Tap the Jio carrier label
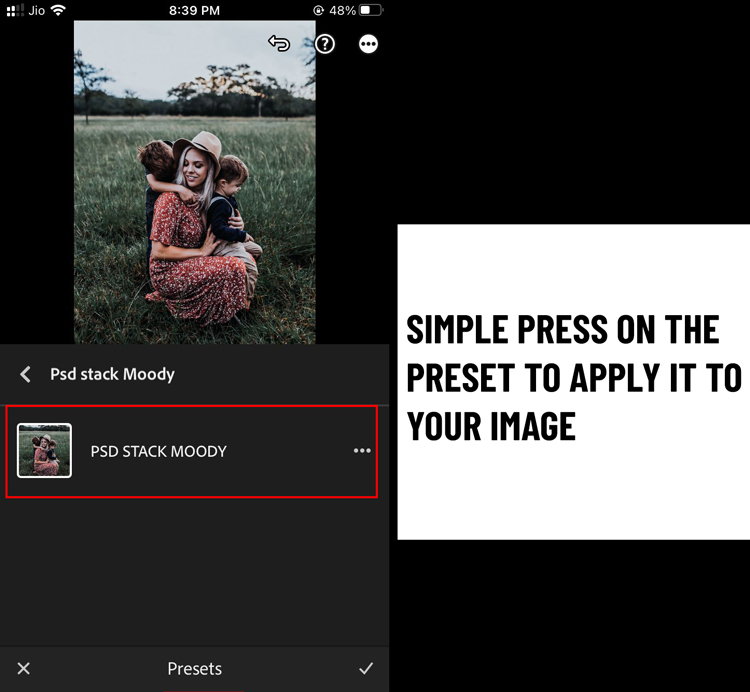The image size is (750, 692). click(x=36, y=11)
